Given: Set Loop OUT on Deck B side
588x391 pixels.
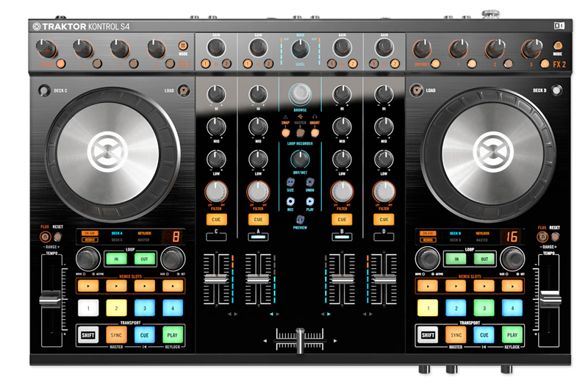Looking at the screenshot, I should coord(484,259).
